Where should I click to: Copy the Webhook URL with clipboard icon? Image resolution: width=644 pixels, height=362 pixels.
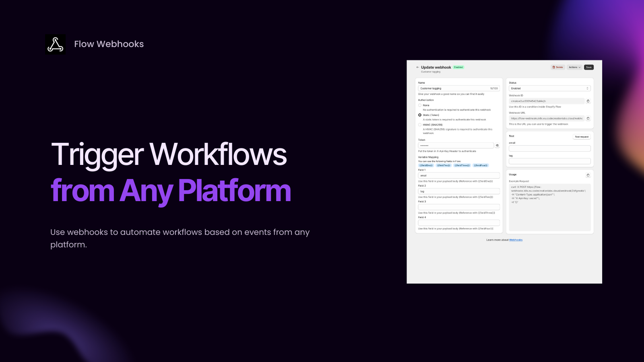[x=588, y=119]
